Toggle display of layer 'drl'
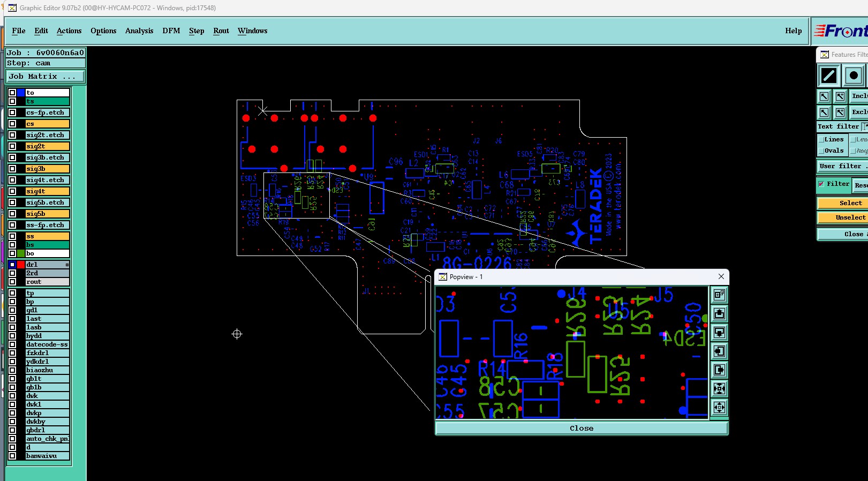 point(12,265)
